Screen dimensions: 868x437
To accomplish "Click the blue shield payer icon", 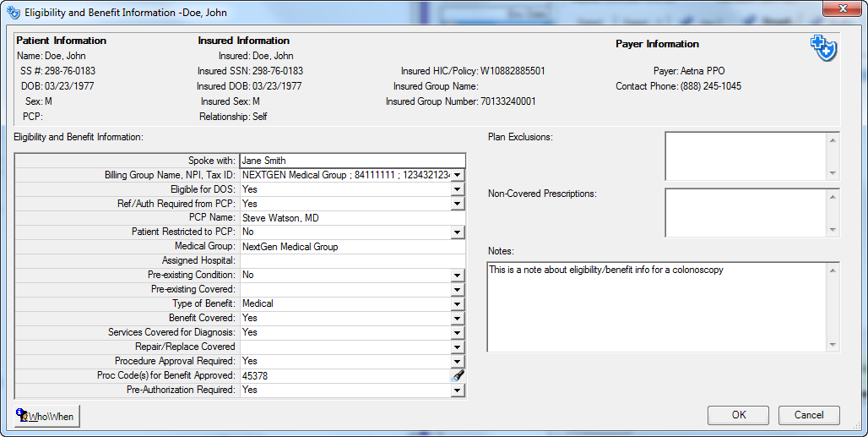I will [x=822, y=49].
